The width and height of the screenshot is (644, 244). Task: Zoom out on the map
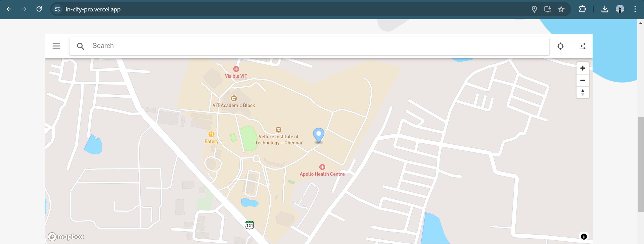[x=583, y=81]
